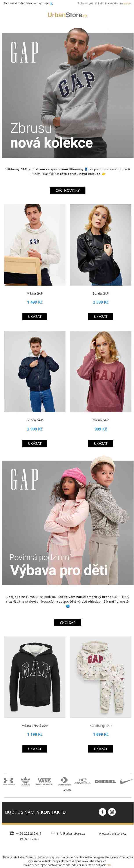Screen dimensions: 134x868
Task: Click the ZDE unsubscribe link
Action: coord(109,865)
